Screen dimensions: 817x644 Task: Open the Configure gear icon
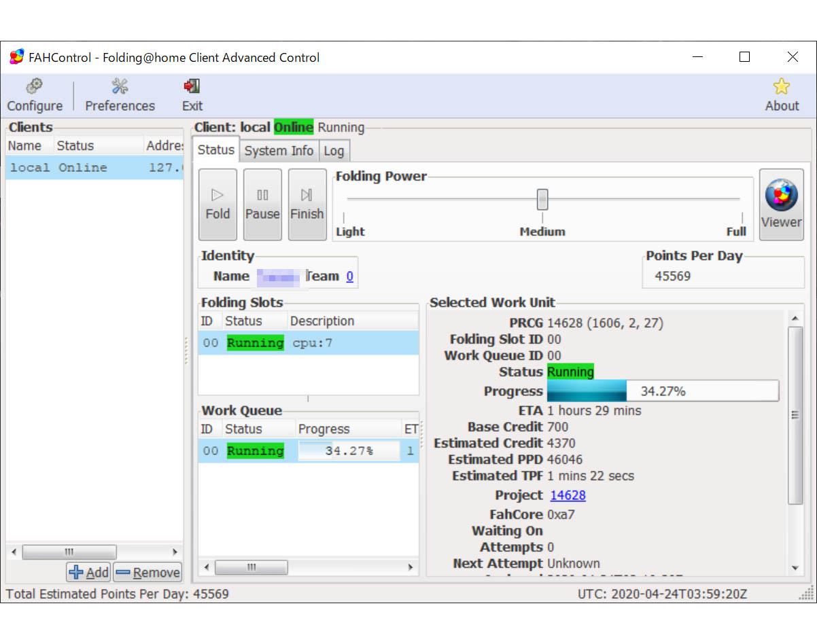click(34, 86)
